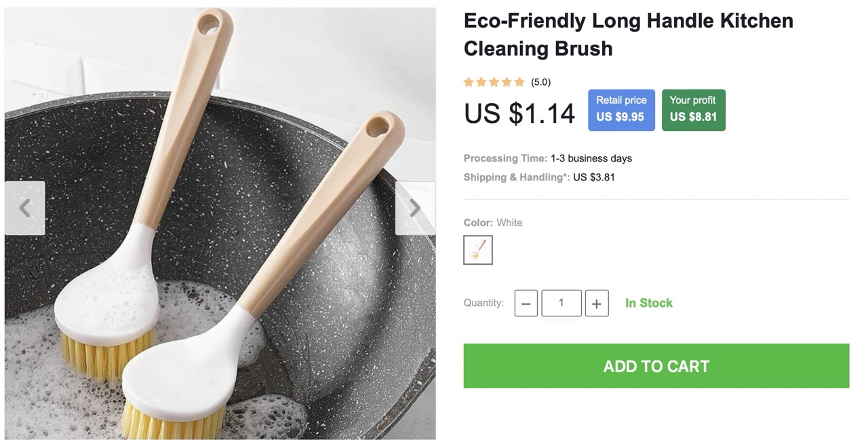Click the middle rating star
868x446 pixels.
[494, 82]
